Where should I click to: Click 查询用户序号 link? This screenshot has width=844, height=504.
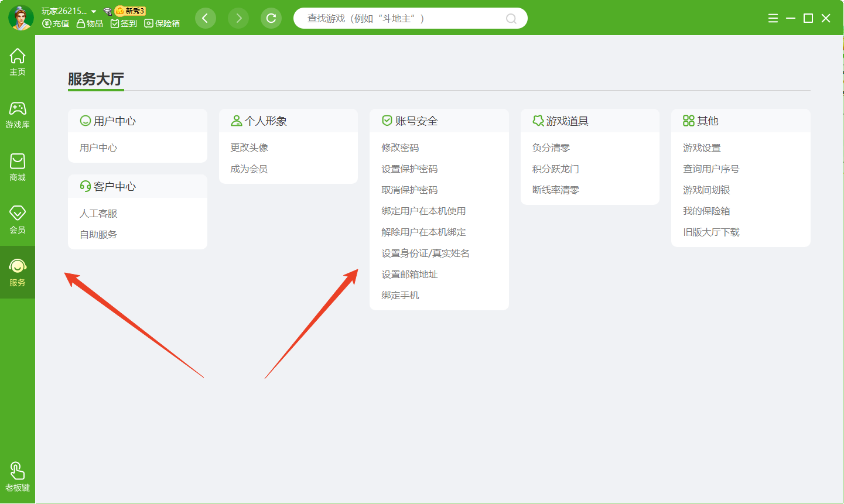711,169
